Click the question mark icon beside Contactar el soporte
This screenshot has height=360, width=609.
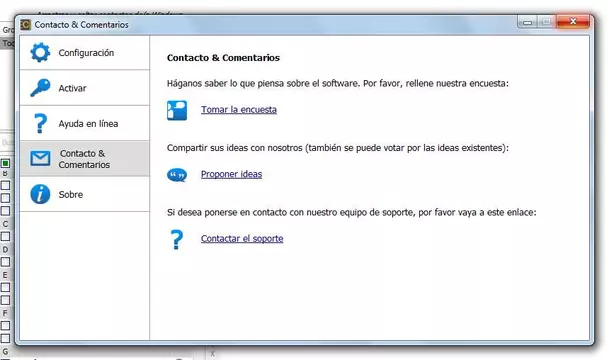tap(177, 240)
